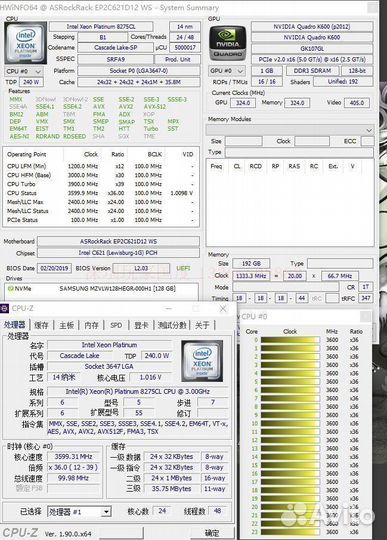Click the AVX-512 feature flag
Screen dimensions: 387x540
point(155,107)
